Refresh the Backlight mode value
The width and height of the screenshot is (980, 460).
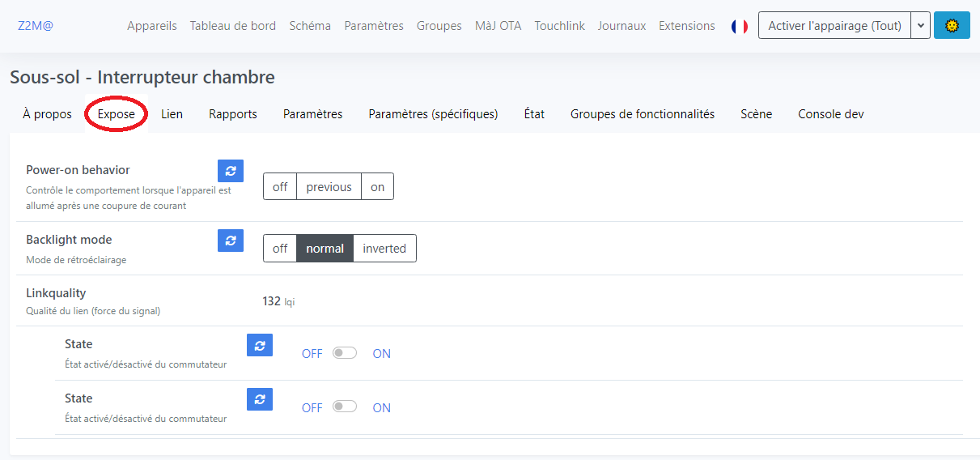click(231, 241)
